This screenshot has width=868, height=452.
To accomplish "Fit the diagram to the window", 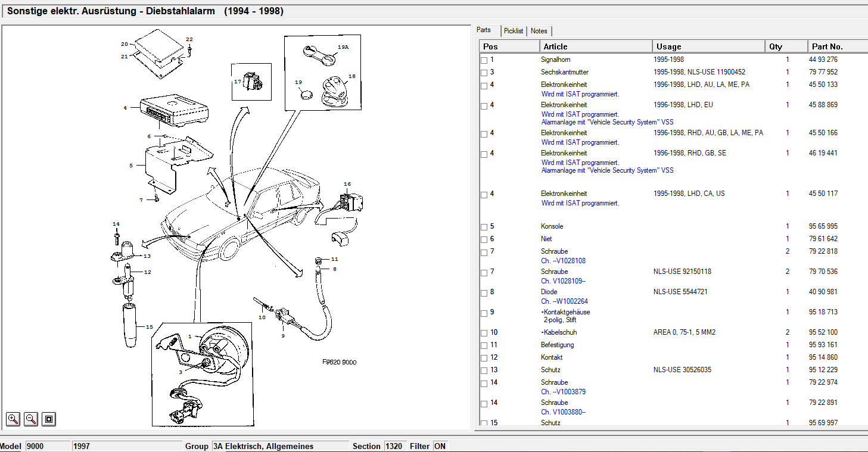I will click(49, 419).
